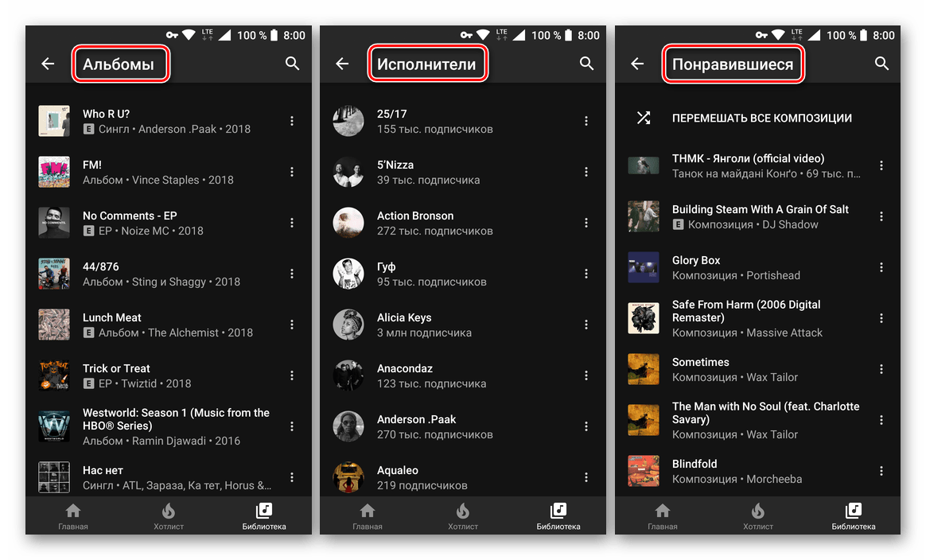Open Главная tab on Альбомы screen

coord(73,516)
